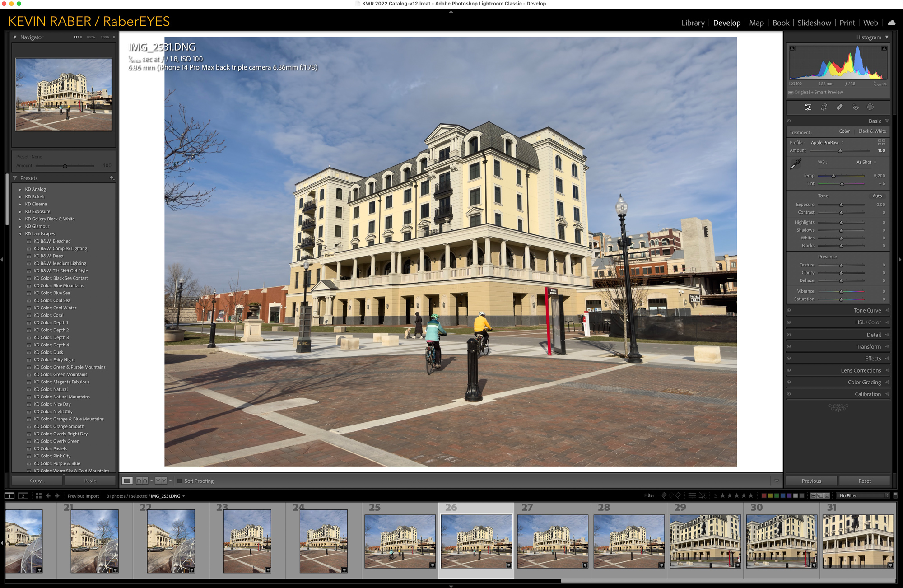Click Before/After Y|Y view icon

pyautogui.click(x=161, y=481)
